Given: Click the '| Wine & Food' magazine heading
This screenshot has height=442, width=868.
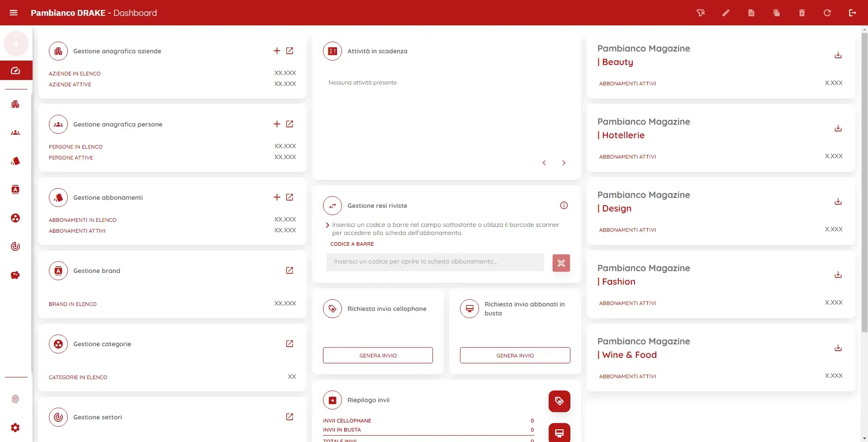Looking at the screenshot, I should click(x=627, y=355).
